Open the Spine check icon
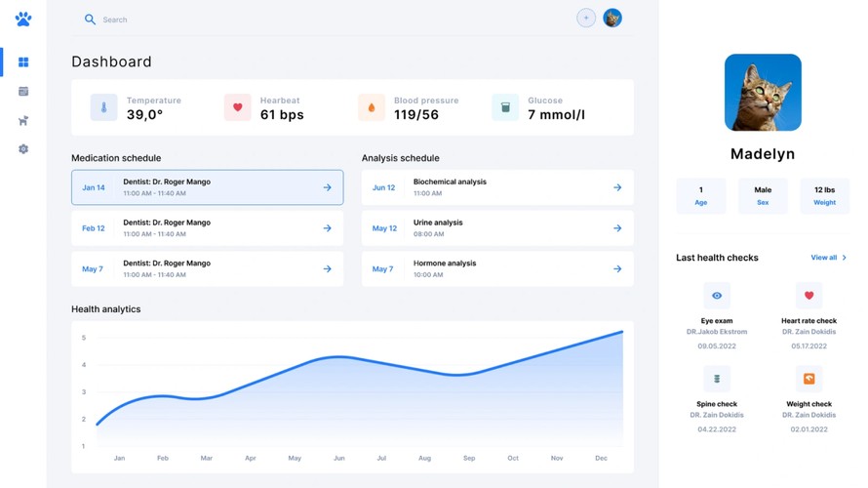 coord(717,379)
